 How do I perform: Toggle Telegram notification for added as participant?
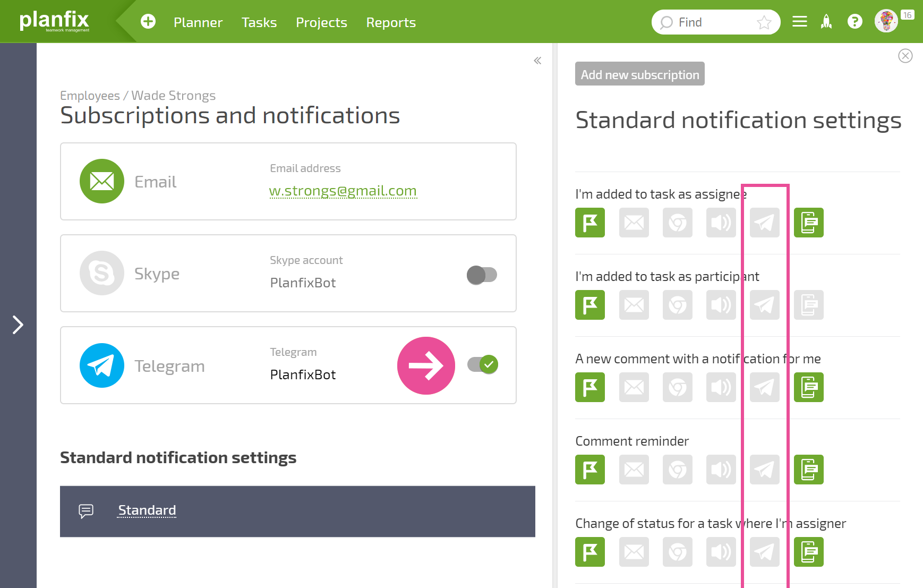tap(765, 305)
